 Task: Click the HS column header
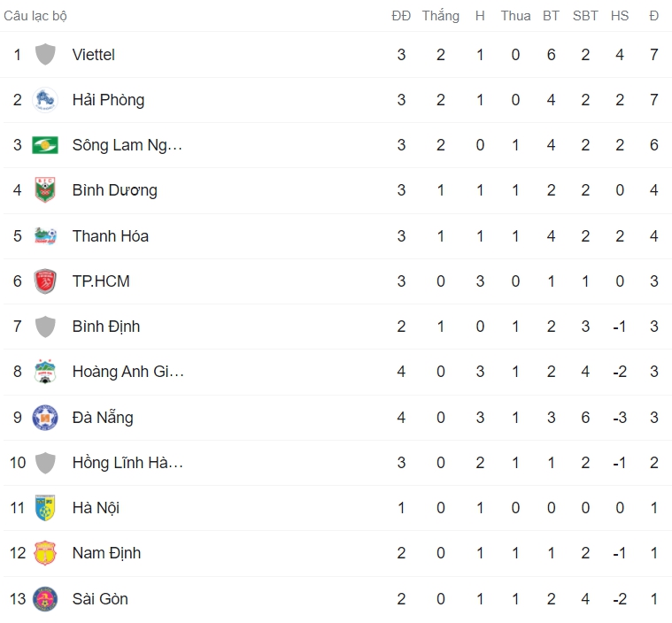pos(620,16)
